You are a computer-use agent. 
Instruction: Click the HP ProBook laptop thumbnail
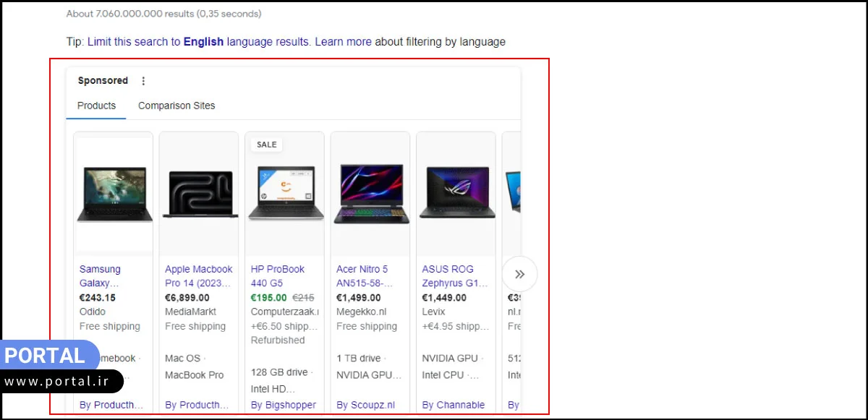[x=284, y=194]
